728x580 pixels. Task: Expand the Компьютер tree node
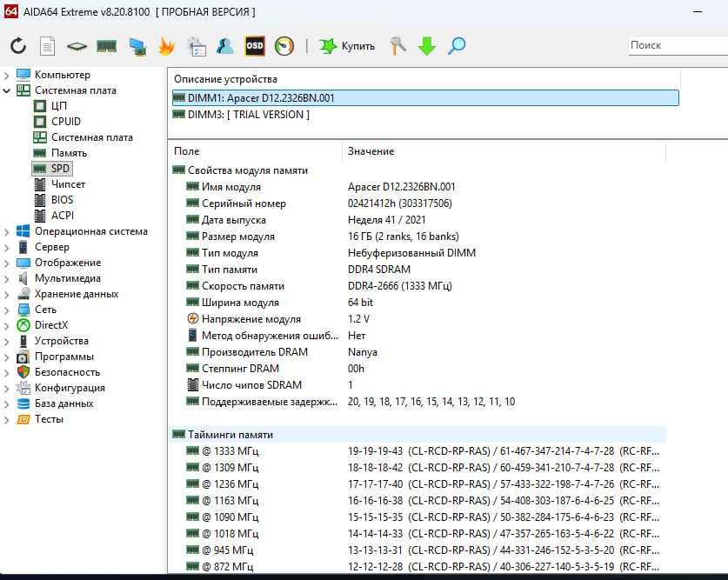[x=6, y=75]
